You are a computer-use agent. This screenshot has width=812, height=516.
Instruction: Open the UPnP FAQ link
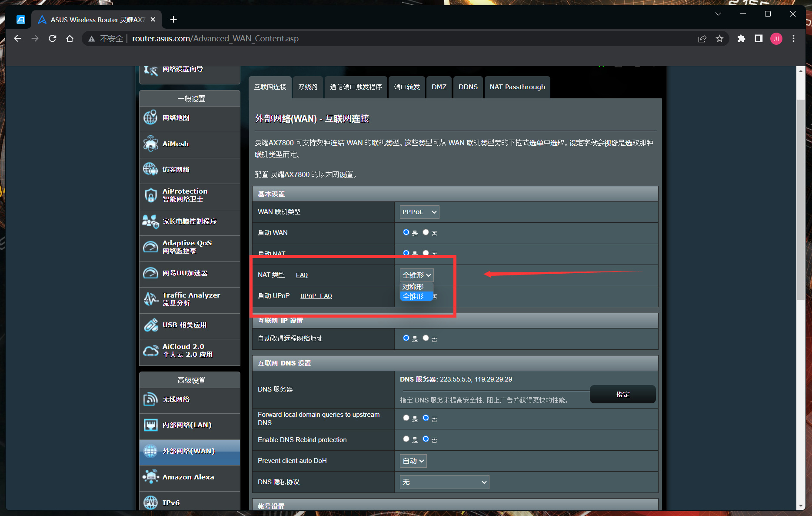coord(316,296)
